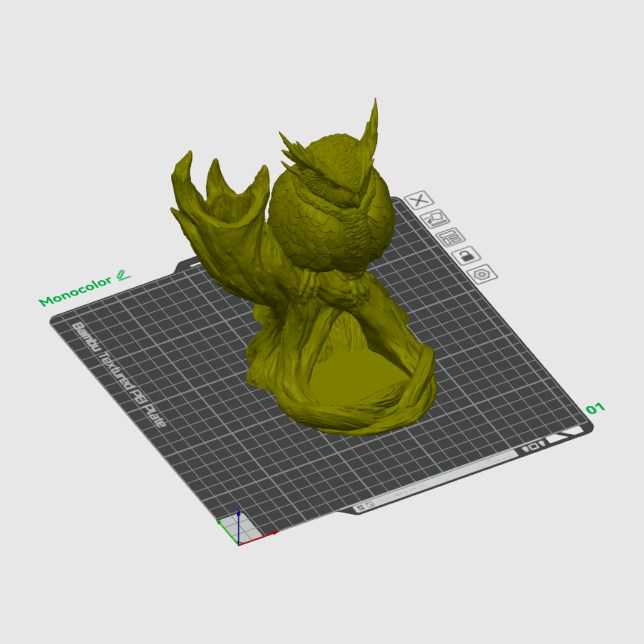Select the Monocolor plate name label
This screenshot has height=644, width=644.
click(x=76, y=291)
